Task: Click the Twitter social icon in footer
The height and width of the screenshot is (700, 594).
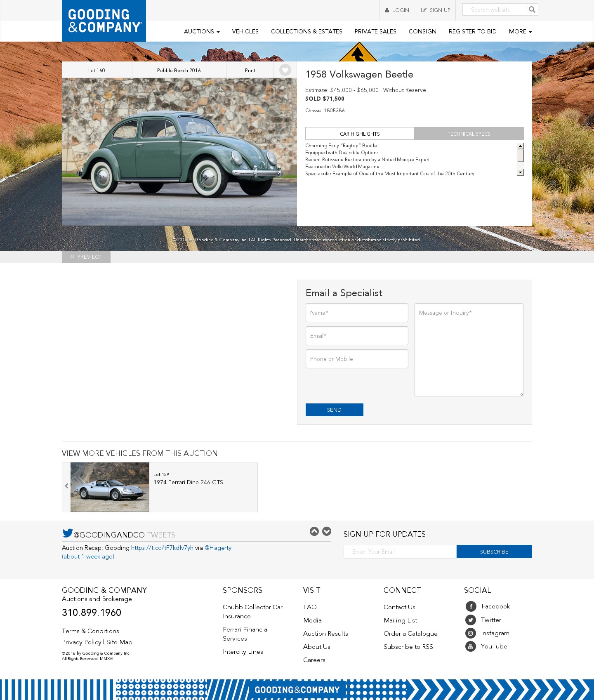Action: 471,620
